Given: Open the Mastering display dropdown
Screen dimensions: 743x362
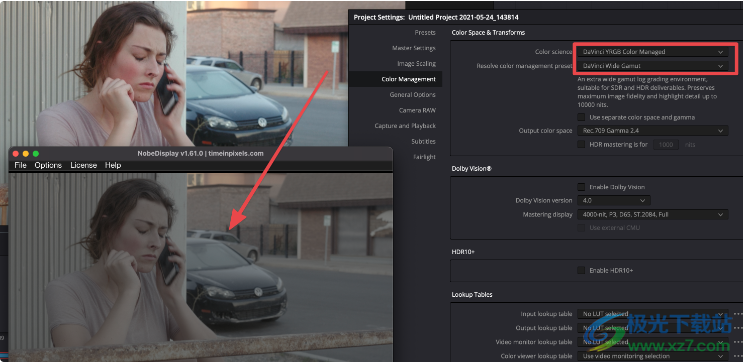Looking at the screenshot, I should point(652,215).
